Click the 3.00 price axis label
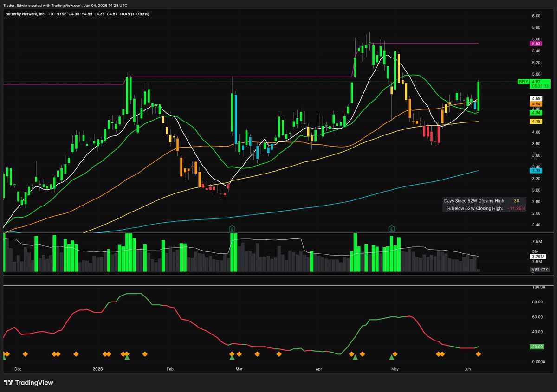557x392 pixels. click(x=536, y=190)
